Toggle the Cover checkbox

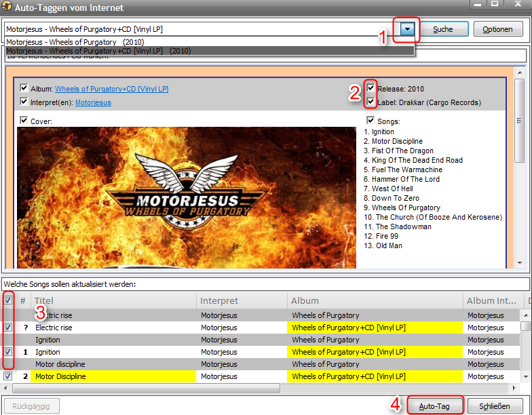[x=24, y=121]
